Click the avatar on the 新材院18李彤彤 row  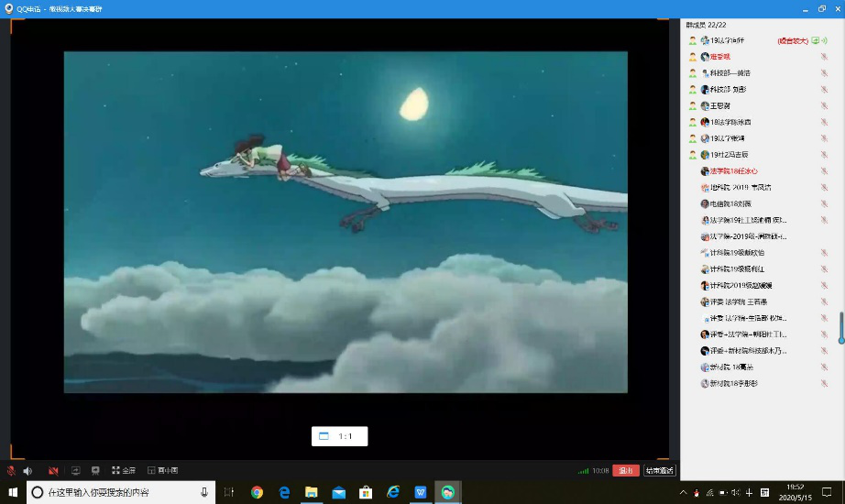pyautogui.click(x=705, y=383)
